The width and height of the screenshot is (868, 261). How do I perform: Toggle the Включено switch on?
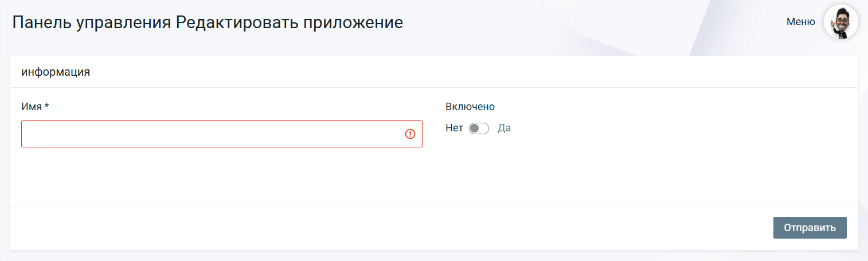coord(479,128)
